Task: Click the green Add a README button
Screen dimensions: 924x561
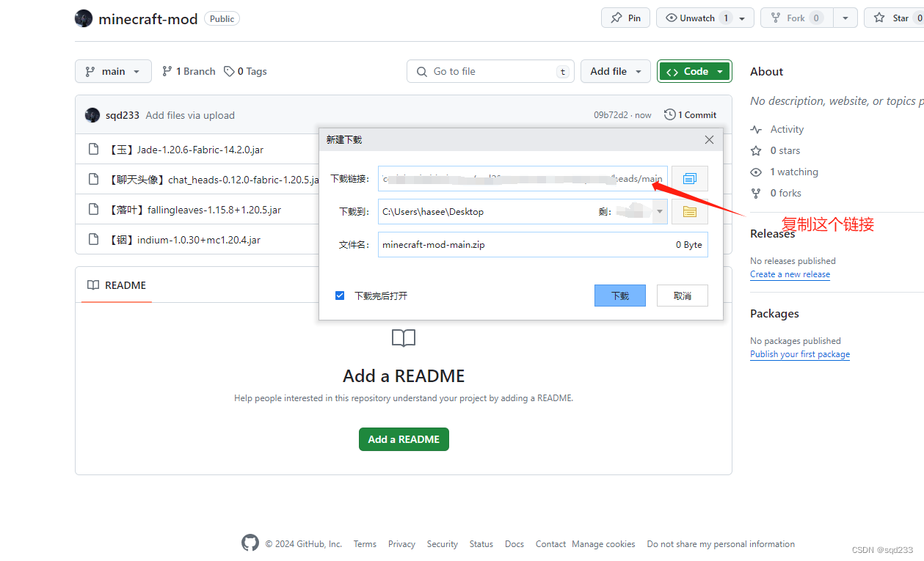Action: tap(404, 439)
